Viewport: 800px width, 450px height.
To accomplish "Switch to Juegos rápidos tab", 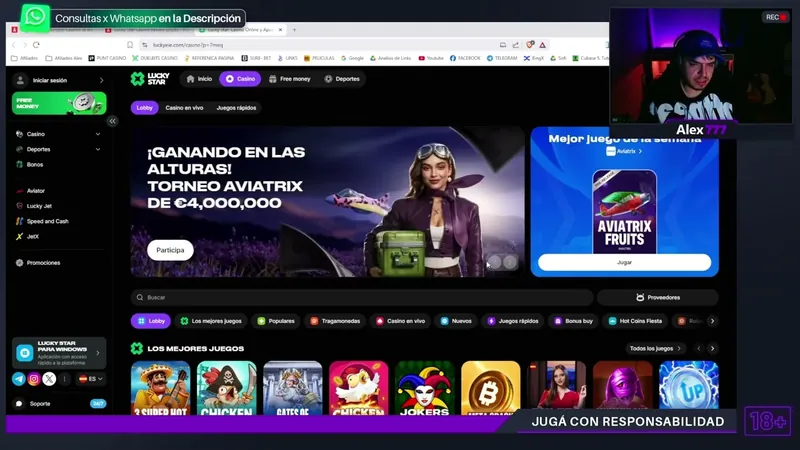I will coord(236,108).
